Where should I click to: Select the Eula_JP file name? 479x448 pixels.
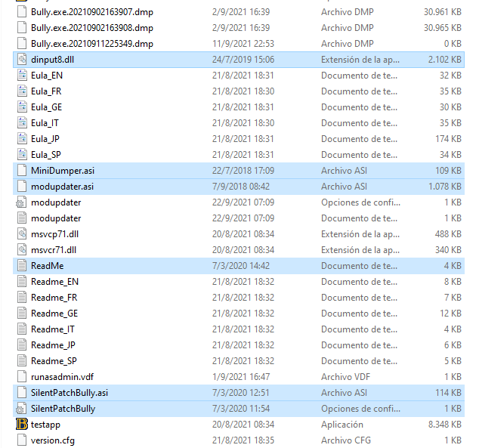45,139
